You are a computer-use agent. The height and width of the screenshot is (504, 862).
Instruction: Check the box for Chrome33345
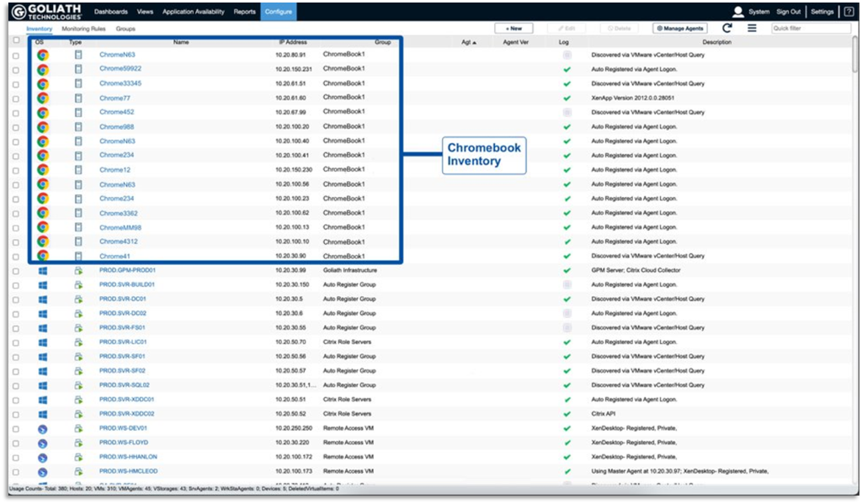pos(16,84)
